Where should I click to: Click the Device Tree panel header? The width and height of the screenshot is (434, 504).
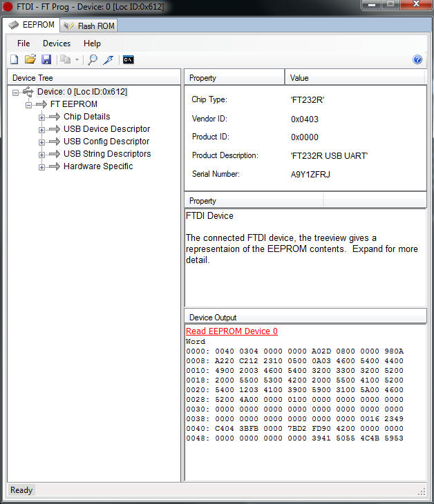[94, 78]
